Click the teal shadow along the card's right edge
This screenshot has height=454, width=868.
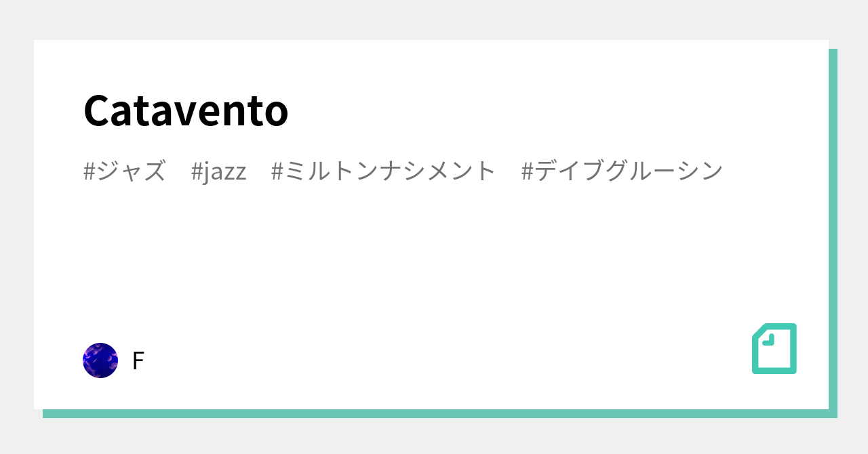pyautogui.click(x=833, y=230)
